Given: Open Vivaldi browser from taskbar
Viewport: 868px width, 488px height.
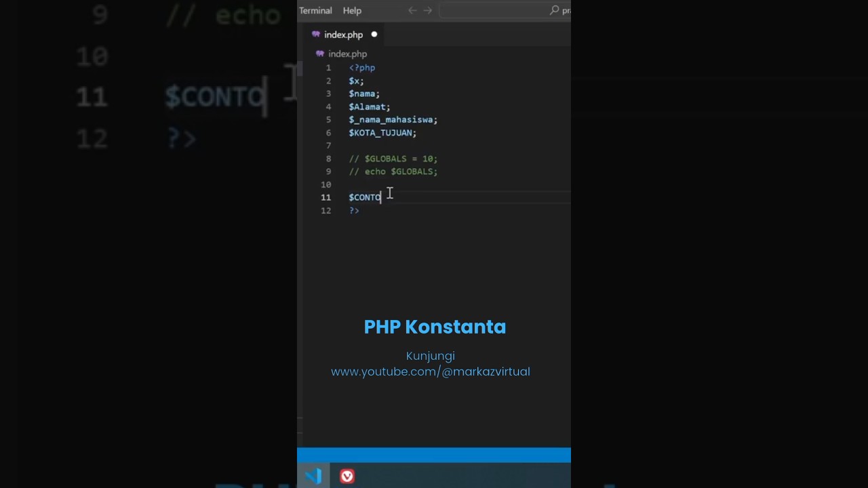Looking at the screenshot, I should pyautogui.click(x=347, y=476).
